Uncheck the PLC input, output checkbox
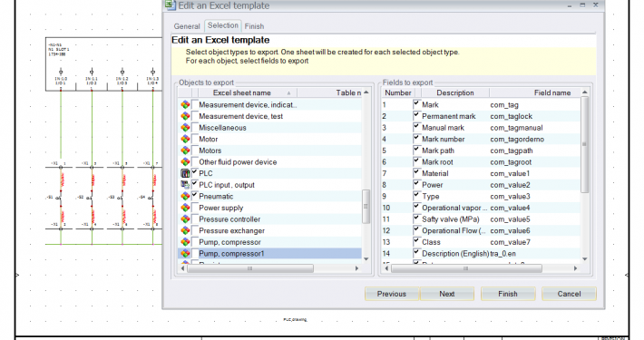This screenshot has width=644, height=340. pyautogui.click(x=195, y=184)
